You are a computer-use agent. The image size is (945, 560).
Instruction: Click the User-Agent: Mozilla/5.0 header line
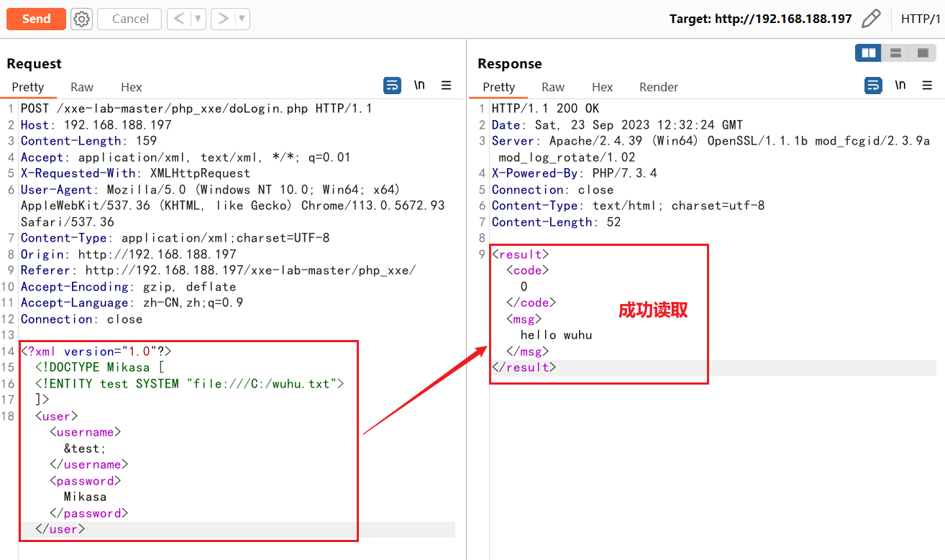[x=232, y=206]
